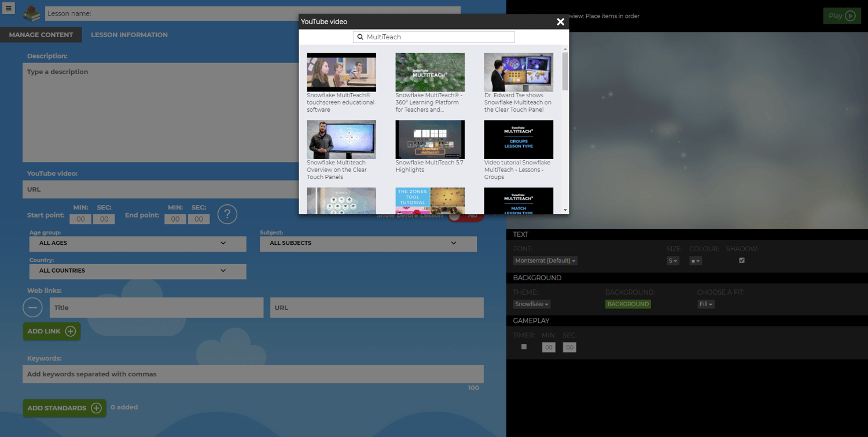Image resolution: width=868 pixels, height=437 pixels.
Task: Disable the text Shadow checkbox
Action: click(x=741, y=260)
